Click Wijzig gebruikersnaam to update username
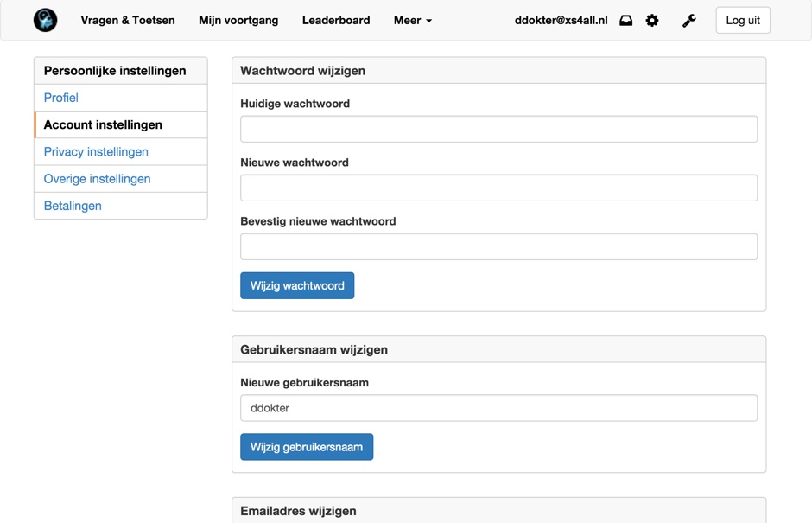This screenshot has height=523, width=812. [307, 447]
